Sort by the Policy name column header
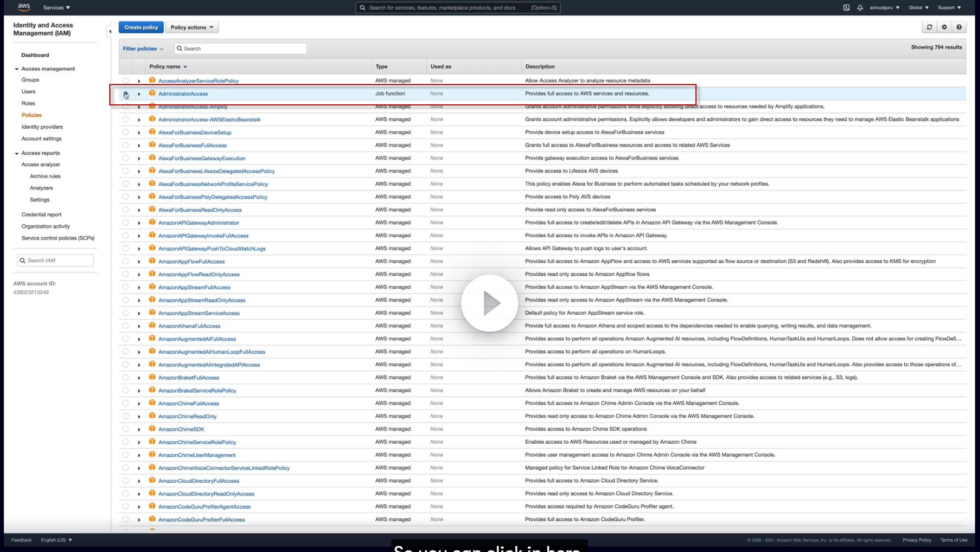This screenshot has width=980, height=552. tap(168, 66)
